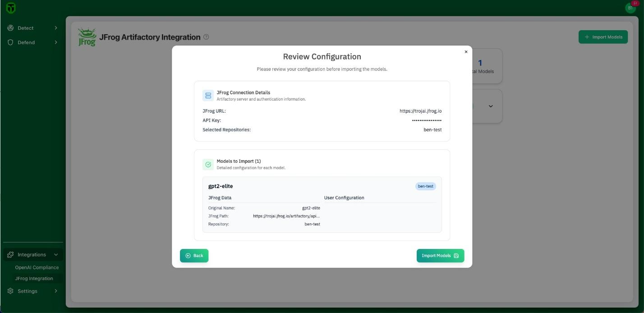Expand the Settings chevron arrow
The height and width of the screenshot is (313, 644).
pyautogui.click(x=56, y=291)
